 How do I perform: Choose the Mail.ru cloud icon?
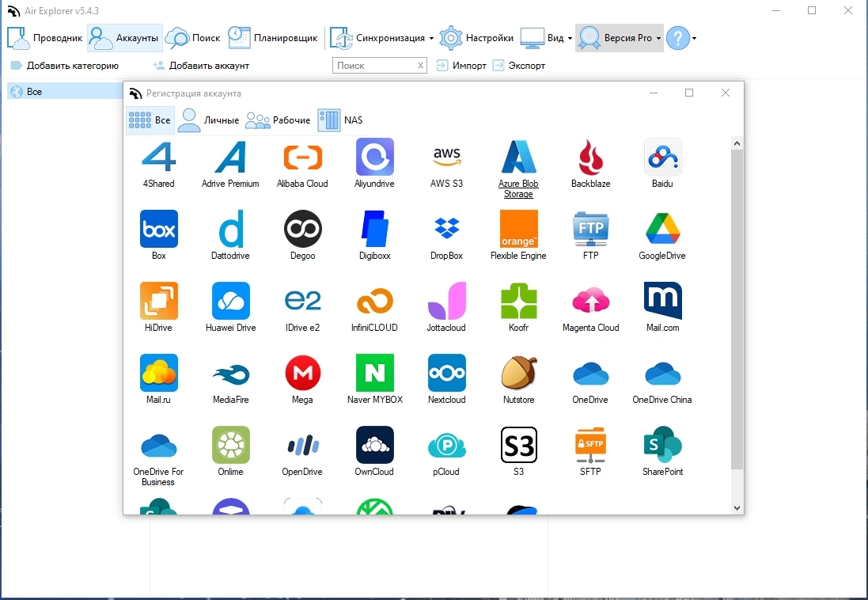(x=159, y=373)
